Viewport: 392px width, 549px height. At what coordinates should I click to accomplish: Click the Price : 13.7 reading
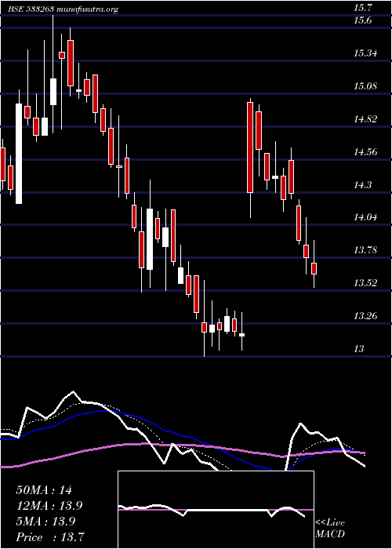point(50,536)
